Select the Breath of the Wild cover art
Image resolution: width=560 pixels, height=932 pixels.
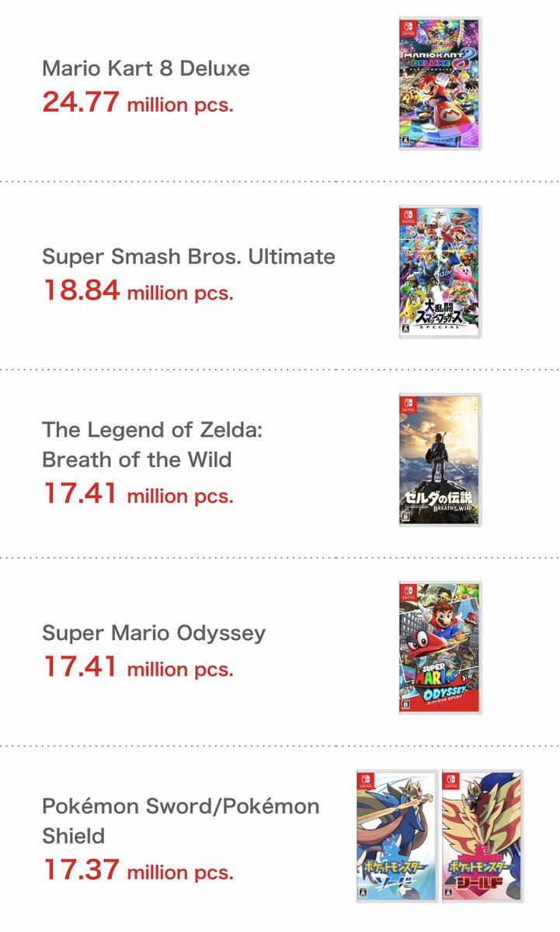[440, 460]
